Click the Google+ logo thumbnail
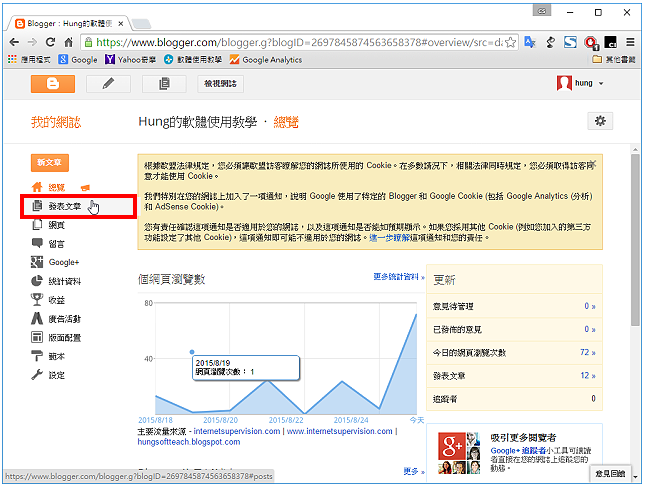Viewport: 648px width, 489px height. click(x=452, y=446)
